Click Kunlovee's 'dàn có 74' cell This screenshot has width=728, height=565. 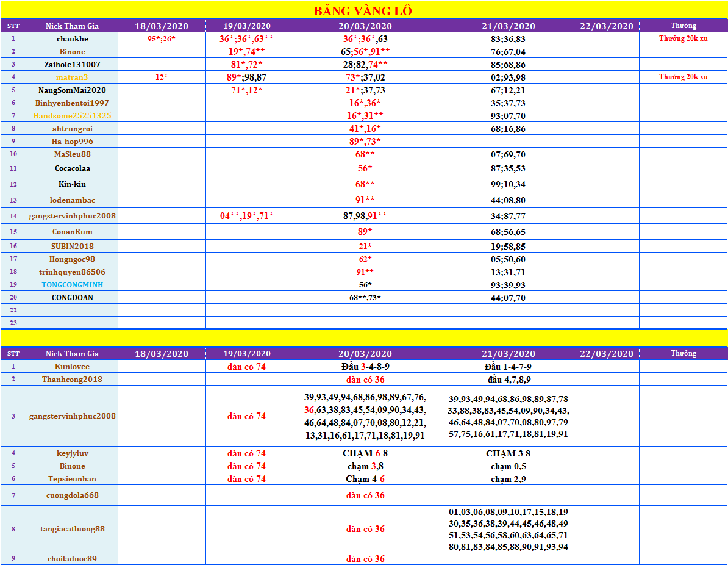coord(246,367)
